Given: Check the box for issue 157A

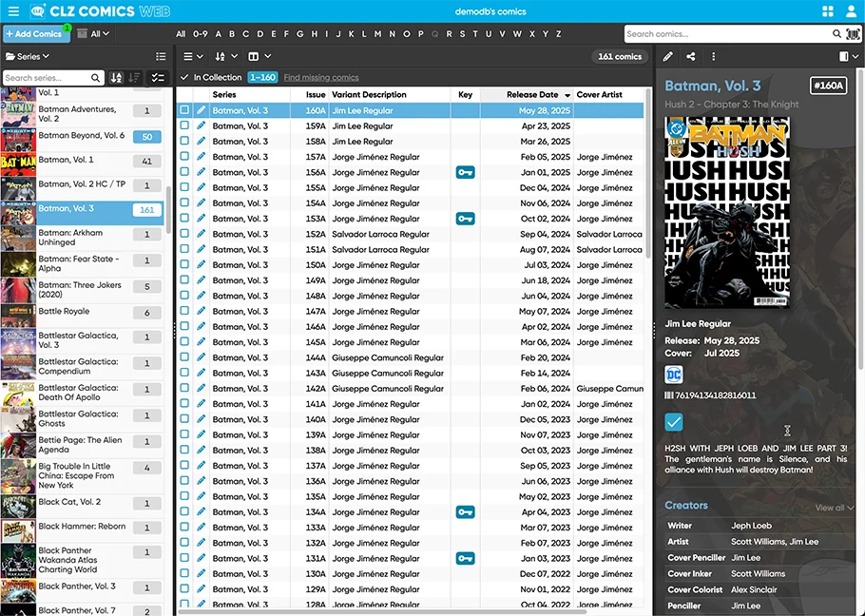Looking at the screenshot, I should pos(184,156).
